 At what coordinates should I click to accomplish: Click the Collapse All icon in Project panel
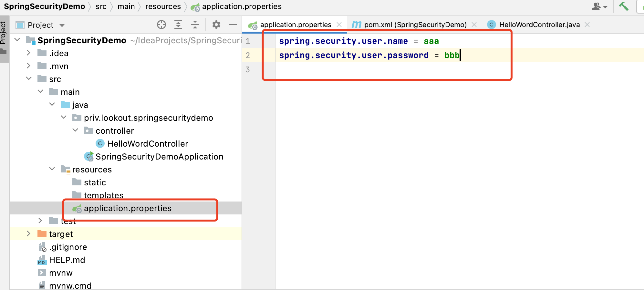pyautogui.click(x=195, y=25)
